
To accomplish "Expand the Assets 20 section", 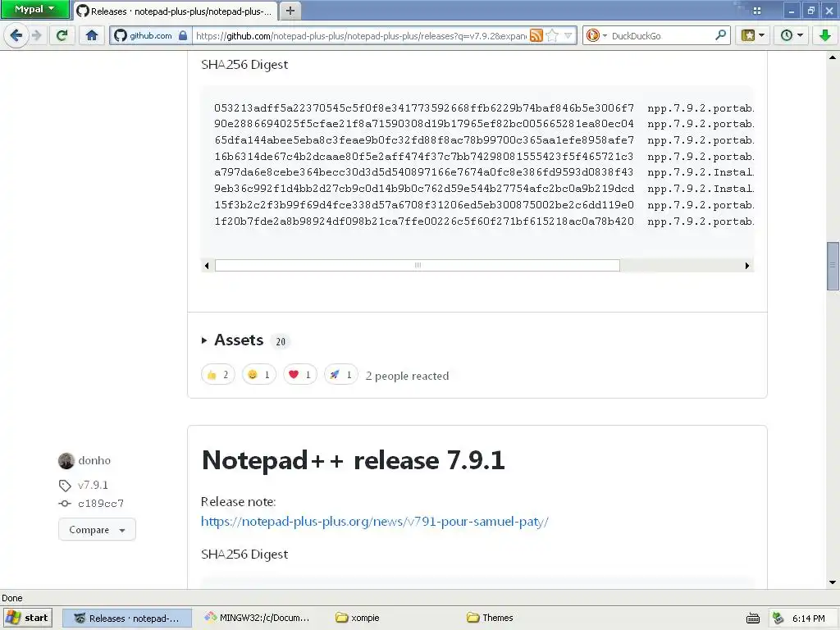I will (x=246, y=340).
